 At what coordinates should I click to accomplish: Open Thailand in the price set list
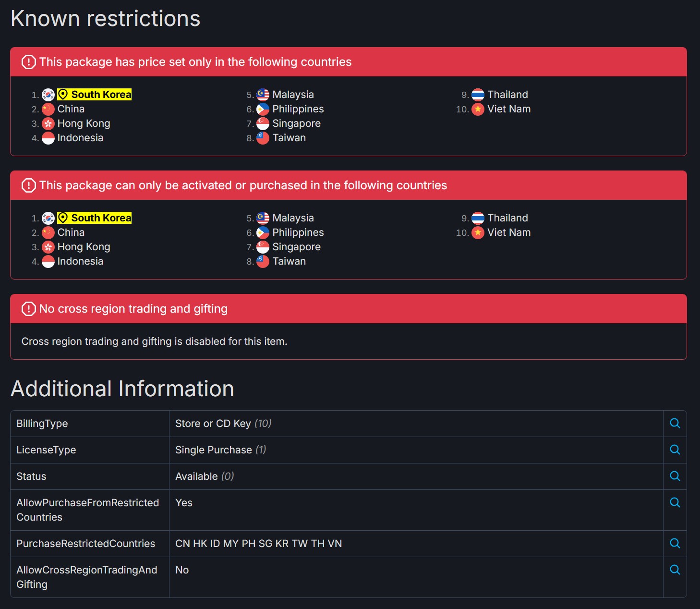(x=507, y=95)
